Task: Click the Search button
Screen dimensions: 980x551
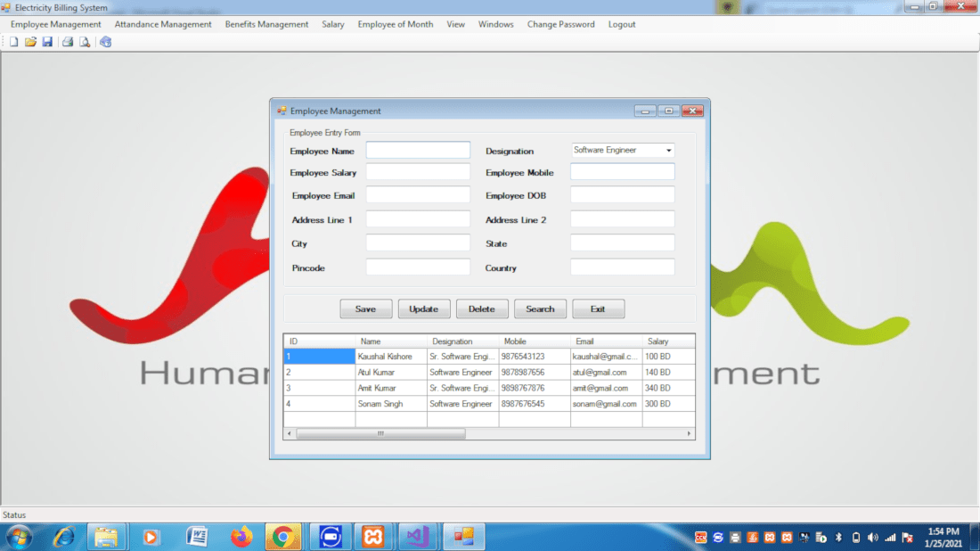Action: (x=540, y=308)
